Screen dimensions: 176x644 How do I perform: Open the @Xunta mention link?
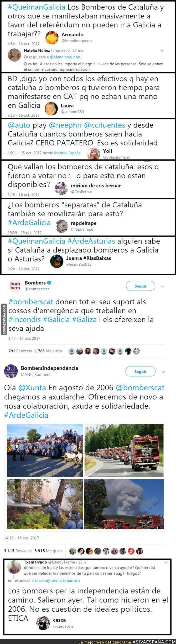32,388
